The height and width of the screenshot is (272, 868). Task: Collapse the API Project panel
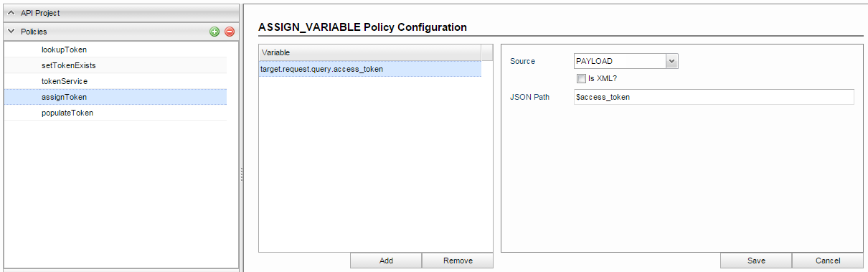coord(11,13)
